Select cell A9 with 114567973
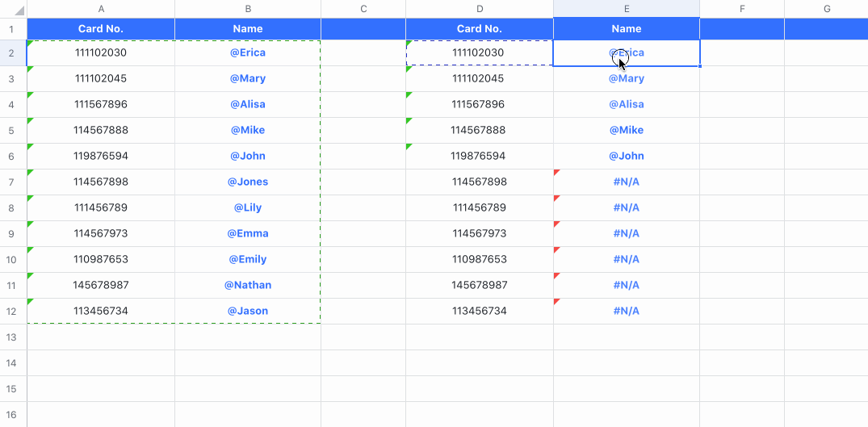 tap(101, 233)
